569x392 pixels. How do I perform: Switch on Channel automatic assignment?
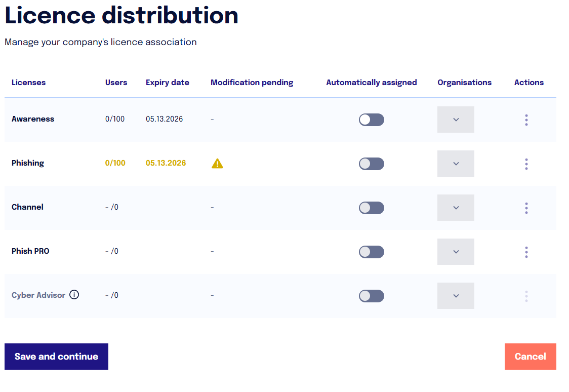tap(371, 208)
